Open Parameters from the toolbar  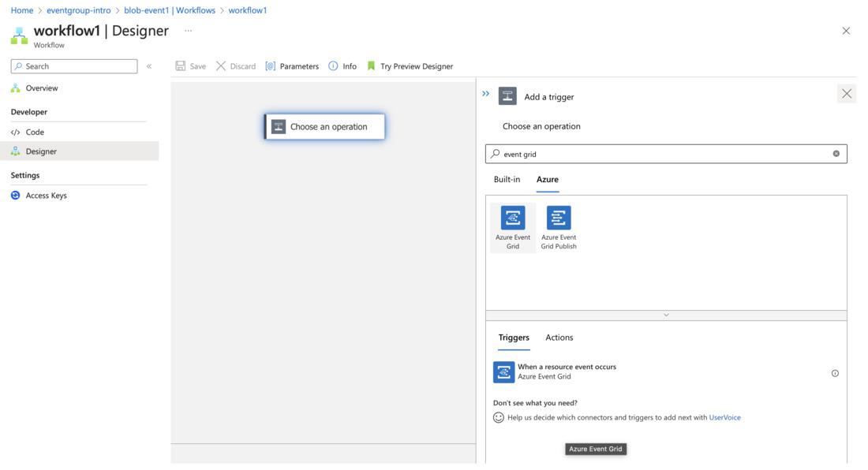[292, 66]
